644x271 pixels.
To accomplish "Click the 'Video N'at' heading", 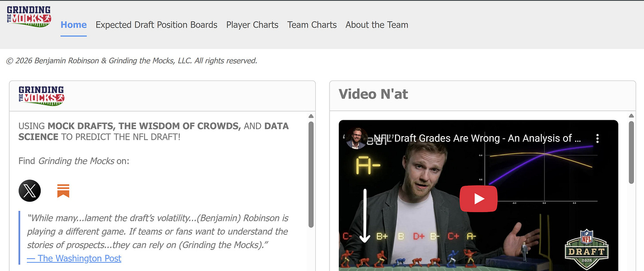I will pyautogui.click(x=373, y=94).
